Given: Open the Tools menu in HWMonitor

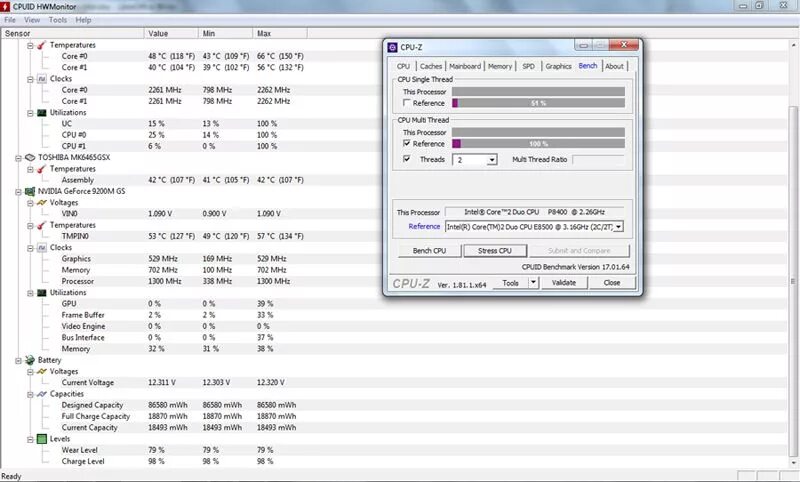Looking at the screenshot, I should pyautogui.click(x=58, y=20).
